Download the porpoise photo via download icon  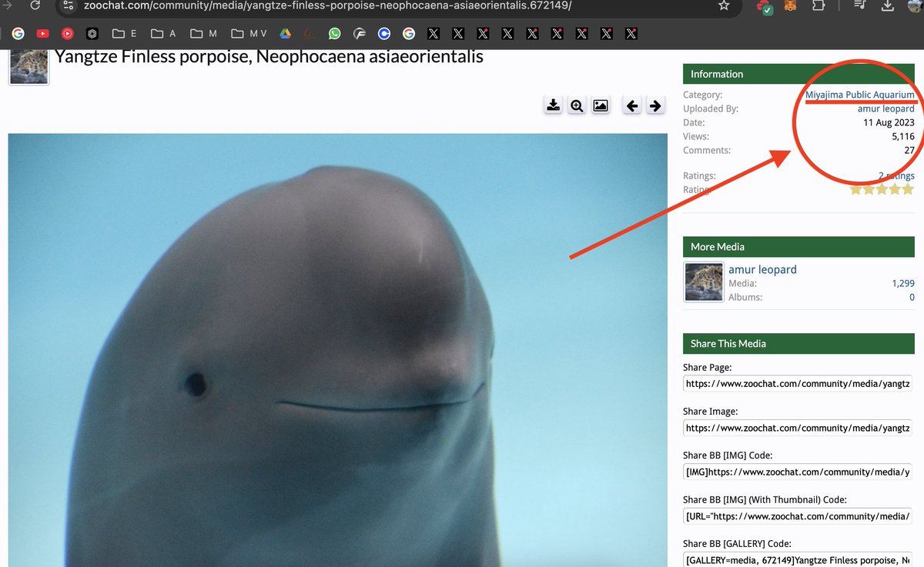[x=553, y=105]
